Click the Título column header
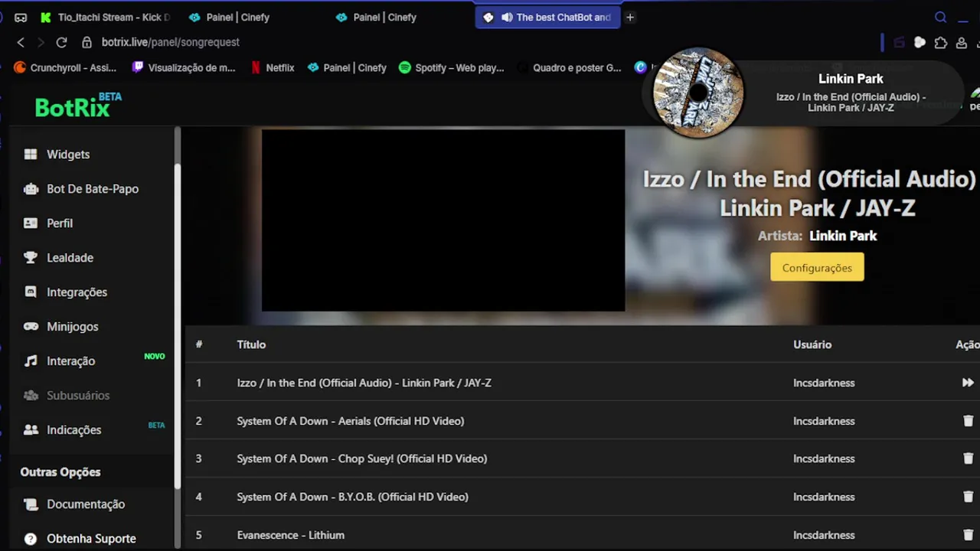Image resolution: width=980 pixels, height=551 pixels. [251, 344]
